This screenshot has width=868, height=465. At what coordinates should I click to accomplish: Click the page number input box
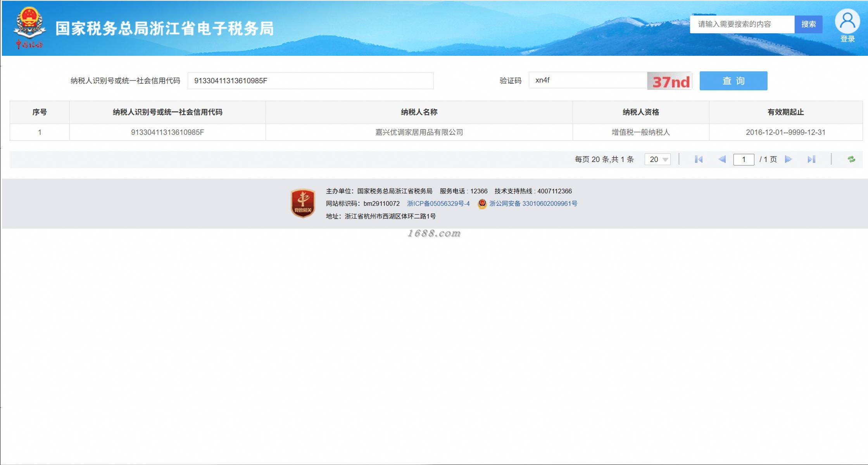[x=744, y=159]
